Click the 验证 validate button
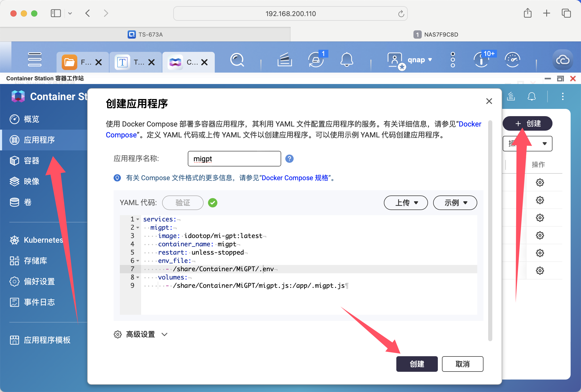 [x=183, y=203]
